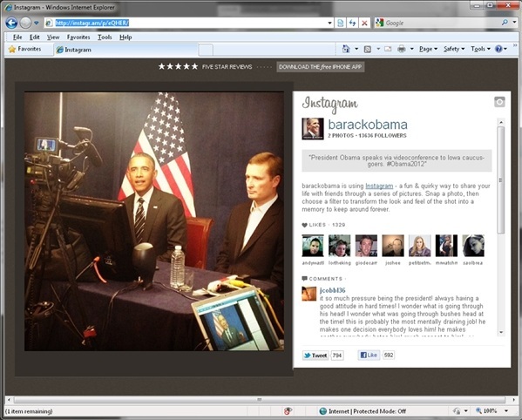The width and height of the screenshot is (522, 420).
Task: Open the File menu
Action: pyautogui.click(x=17, y=37)
